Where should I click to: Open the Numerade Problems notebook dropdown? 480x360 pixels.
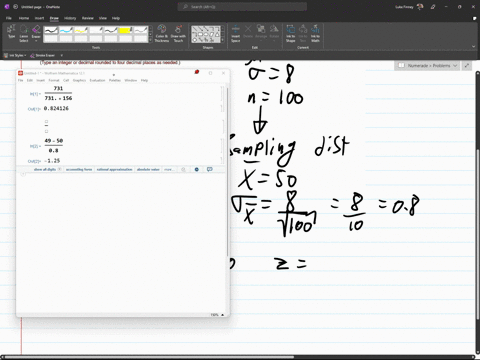pos(428,66)
